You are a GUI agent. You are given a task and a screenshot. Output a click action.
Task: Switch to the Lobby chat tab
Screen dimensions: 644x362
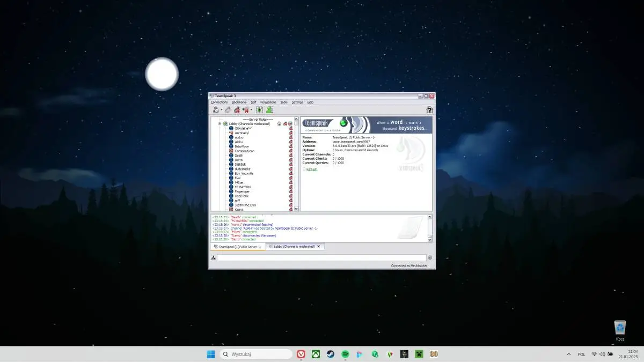click(292, 246)
